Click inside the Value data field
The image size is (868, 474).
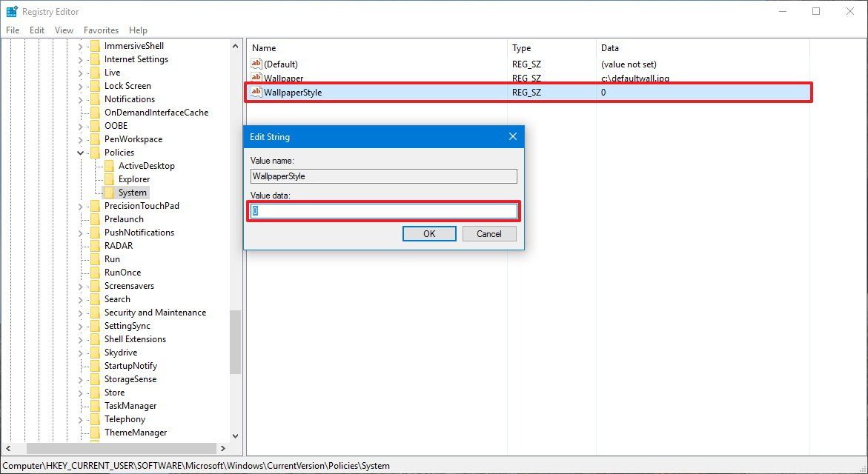[383, 211]
